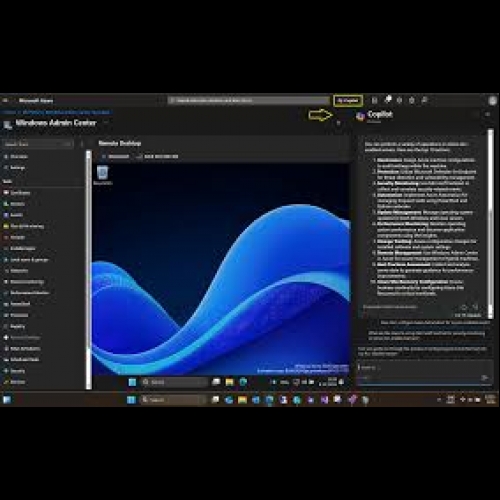Click the first suggested prompt under Copilot reply
This screenshot has width=500, height=500.
pyautogui.click(x=435, y=323)
